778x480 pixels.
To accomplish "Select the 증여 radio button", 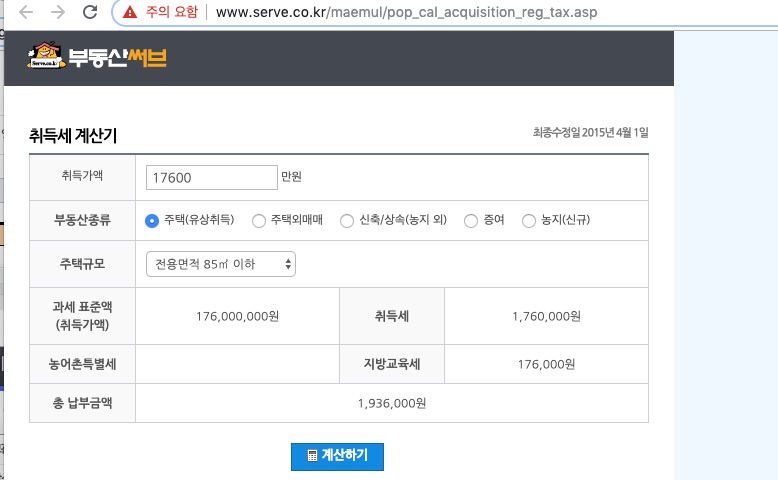I will (x=471, y=220).
